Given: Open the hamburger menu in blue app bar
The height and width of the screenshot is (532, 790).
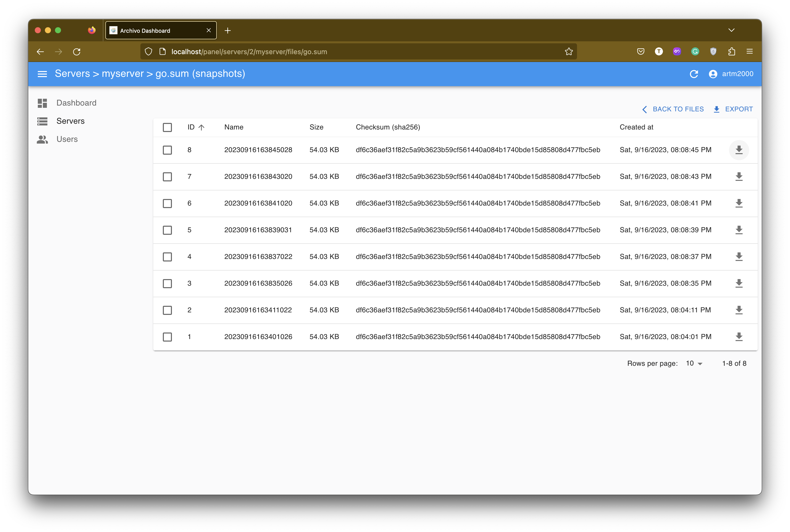Looking at the screenshot, I should point(42,74).
